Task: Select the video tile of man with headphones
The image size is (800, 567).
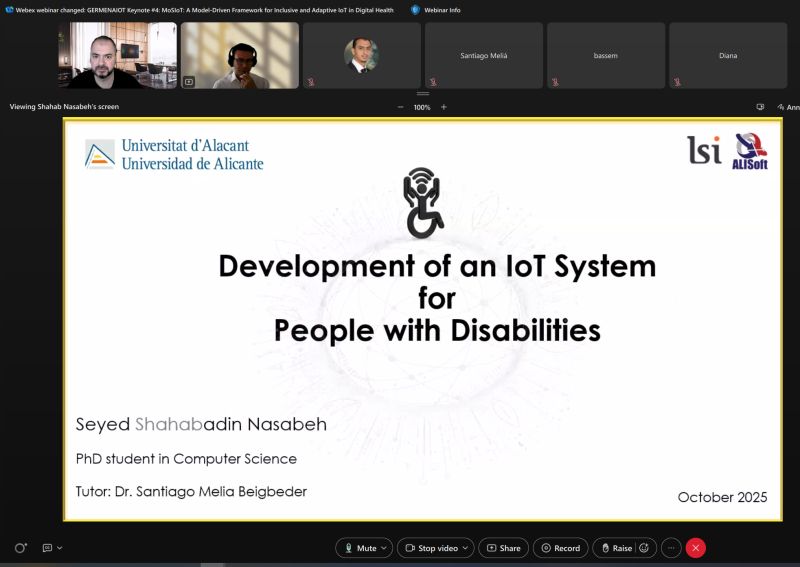Action: [240, 55]
